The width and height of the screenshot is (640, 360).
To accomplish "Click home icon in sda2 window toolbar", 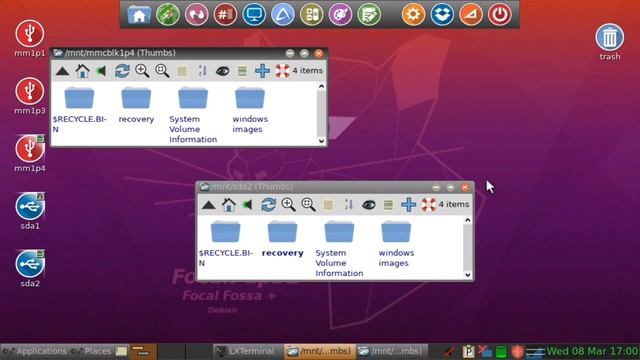I will (x=229, y=205).
